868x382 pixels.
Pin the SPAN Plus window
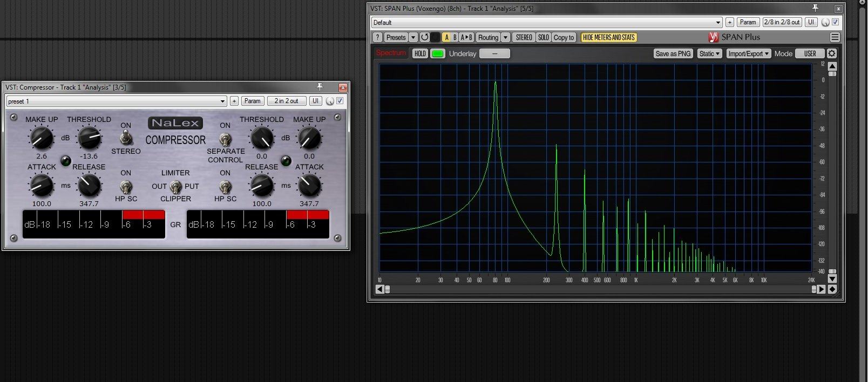pyautogui.click(x=815, y=8)
